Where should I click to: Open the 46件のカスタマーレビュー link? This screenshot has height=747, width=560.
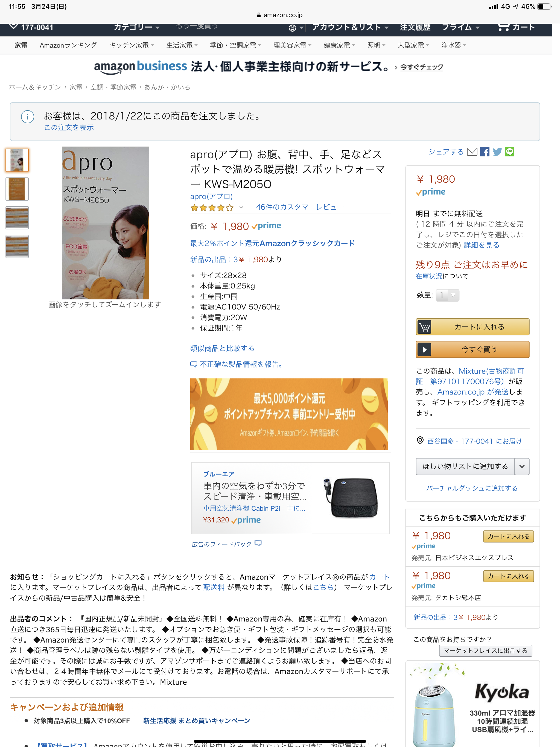coord(300,207)
